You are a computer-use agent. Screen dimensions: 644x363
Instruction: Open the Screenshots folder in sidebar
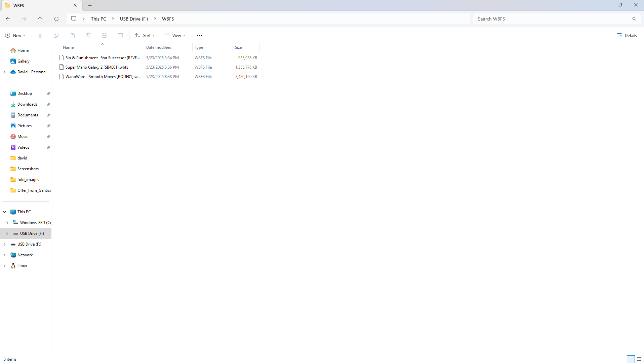[x=28, y=169]
